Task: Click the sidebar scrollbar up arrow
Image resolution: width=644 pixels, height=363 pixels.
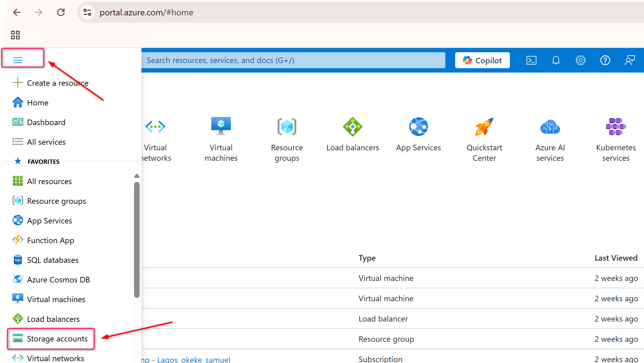Action: pos(137,176)
